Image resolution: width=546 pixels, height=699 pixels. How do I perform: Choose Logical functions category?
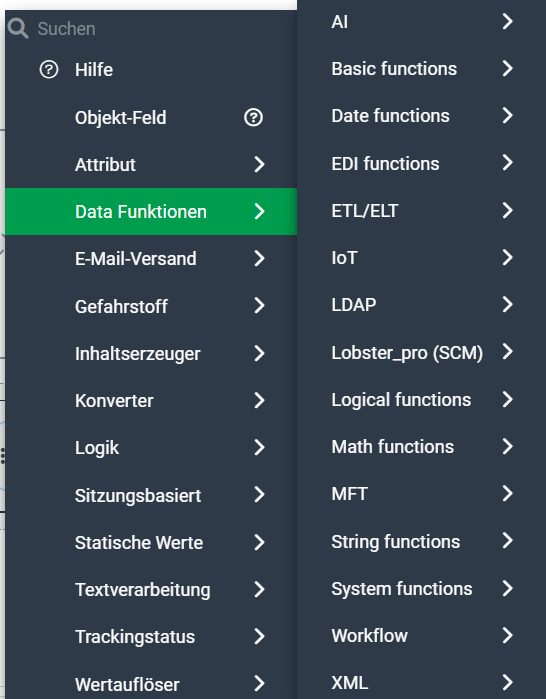(422, 399)
